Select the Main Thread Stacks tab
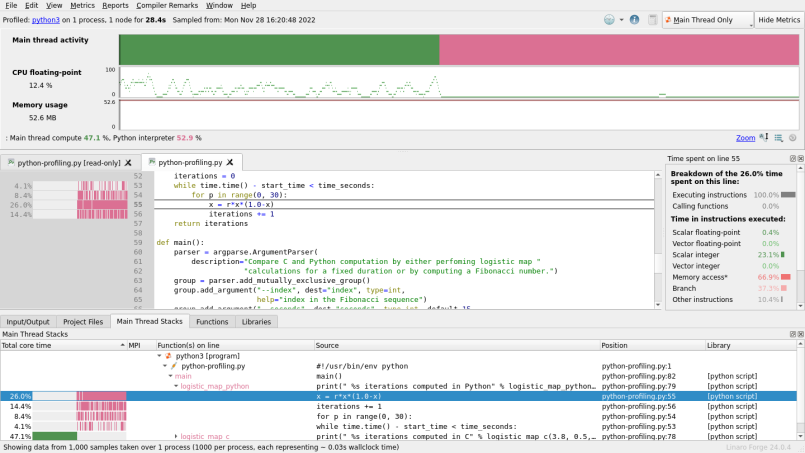Screen dimensions: 805x453 (149, 321)
